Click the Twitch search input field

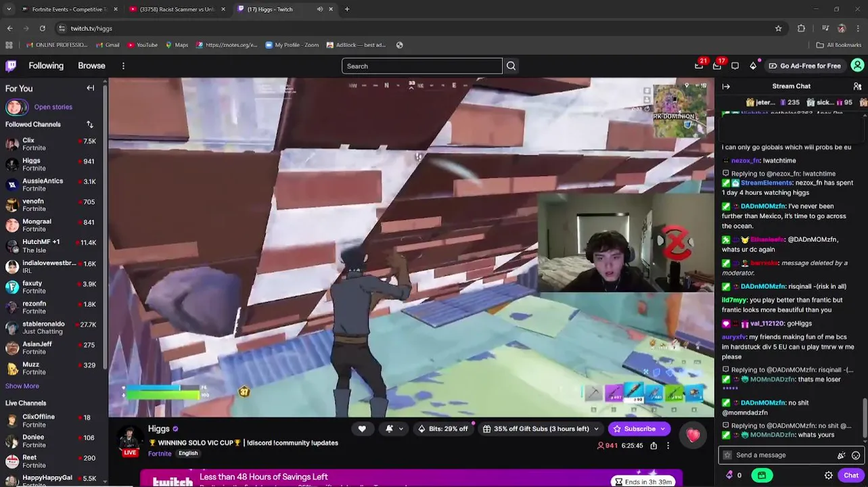click(422, 66)
